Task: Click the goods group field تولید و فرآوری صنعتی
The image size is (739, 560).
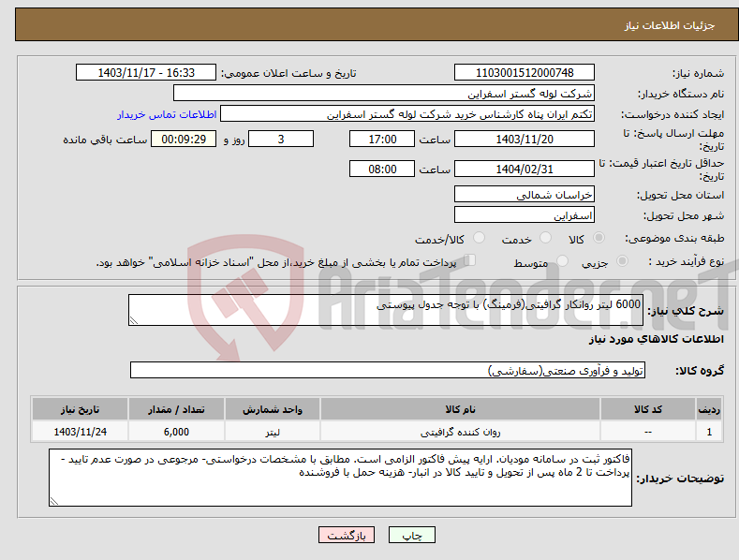Action: tap(388, 371)
